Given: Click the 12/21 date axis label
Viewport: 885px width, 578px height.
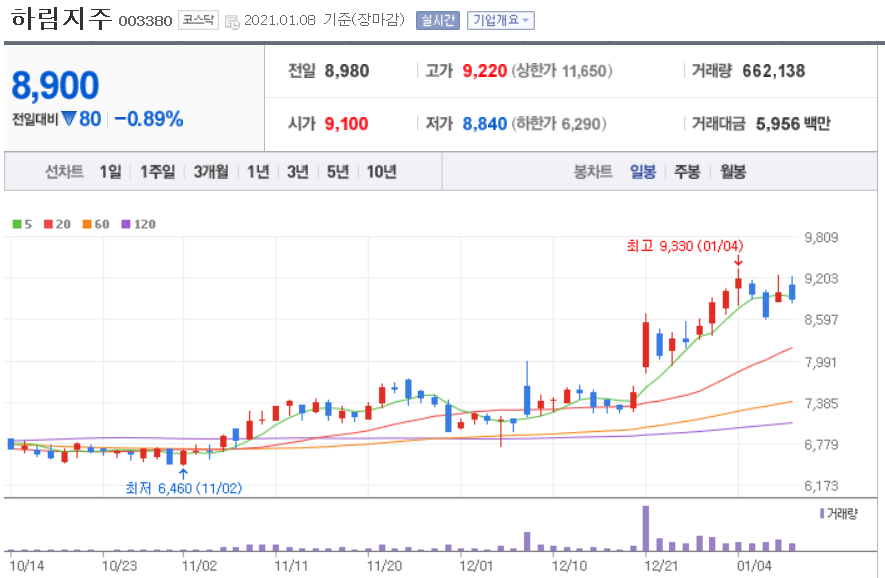Looking at the screenshot, I should [x=661, y=566].
